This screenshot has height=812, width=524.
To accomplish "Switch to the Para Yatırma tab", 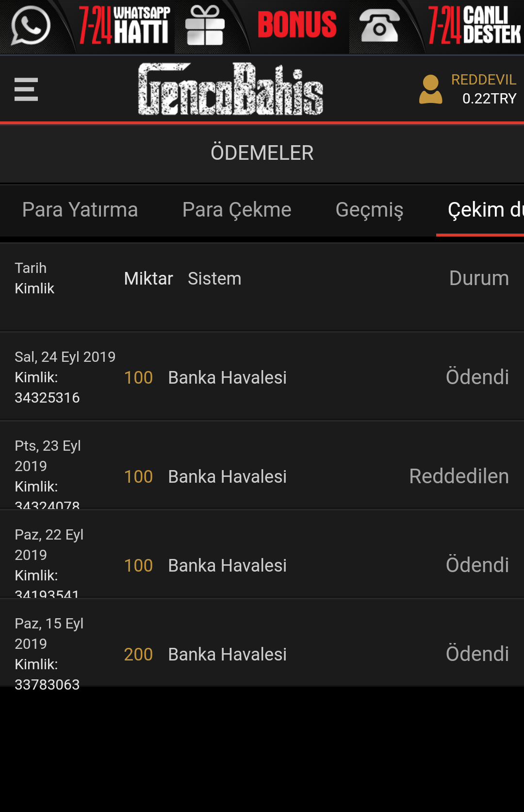I will (x=80, y=210).
